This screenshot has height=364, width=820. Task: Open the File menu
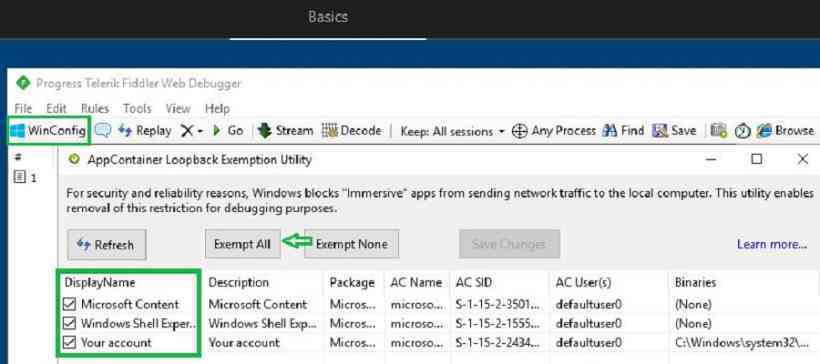(x=24, y=109)
